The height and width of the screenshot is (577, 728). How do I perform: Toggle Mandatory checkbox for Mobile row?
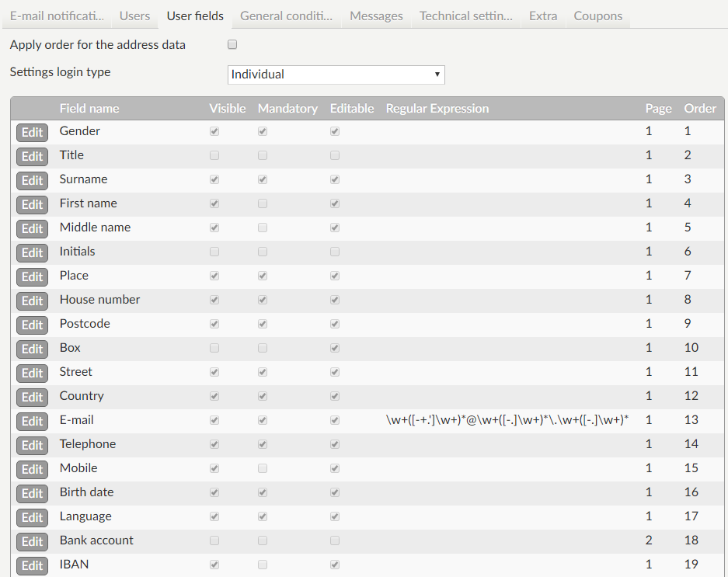click(263, 468)
